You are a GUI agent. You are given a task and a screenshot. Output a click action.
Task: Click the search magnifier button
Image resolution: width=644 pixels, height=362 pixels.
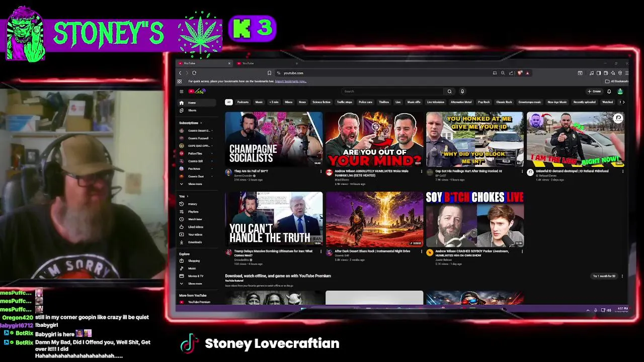pos(449,92)
